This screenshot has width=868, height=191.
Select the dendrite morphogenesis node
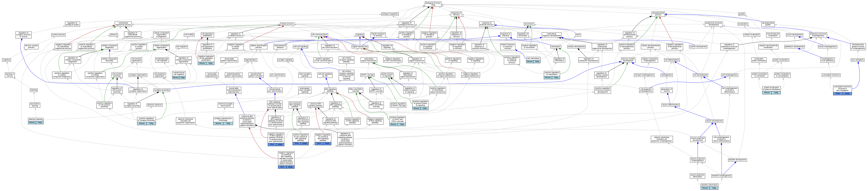(721, 176)
